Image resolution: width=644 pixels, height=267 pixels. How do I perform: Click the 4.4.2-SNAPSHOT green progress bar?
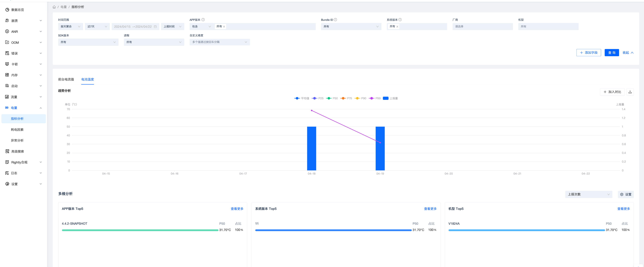(x=140, y=230)
